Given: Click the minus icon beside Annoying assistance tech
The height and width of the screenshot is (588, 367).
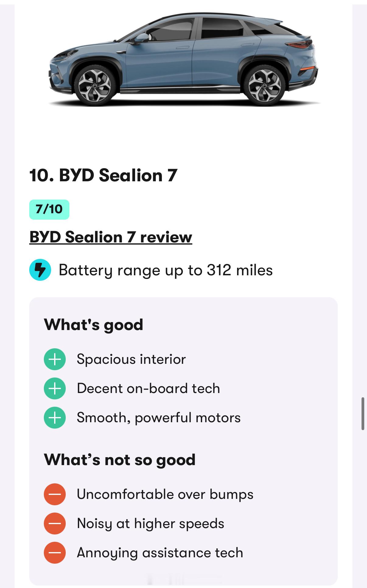Looking at the screenshot, I should click(55, 553).
